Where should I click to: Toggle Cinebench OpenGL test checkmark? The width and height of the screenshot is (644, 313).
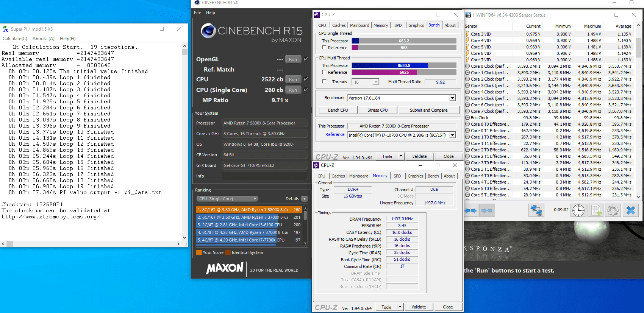[306, 59]
